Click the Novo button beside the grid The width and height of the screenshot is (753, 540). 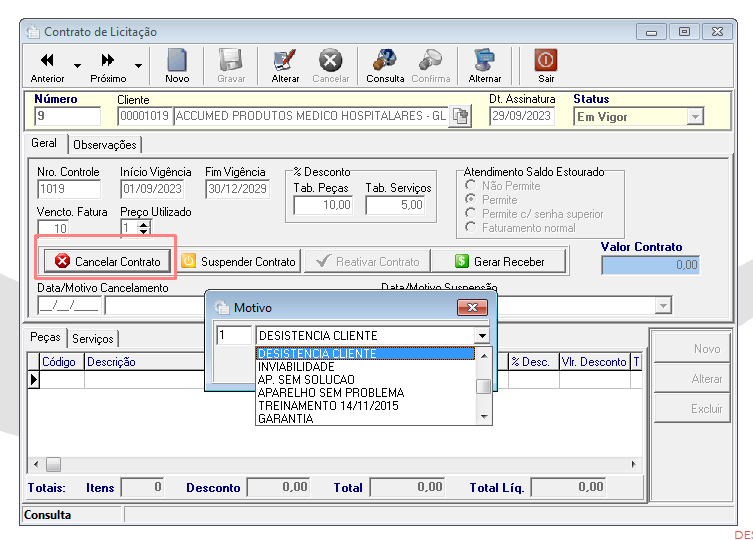pos(692,348)
